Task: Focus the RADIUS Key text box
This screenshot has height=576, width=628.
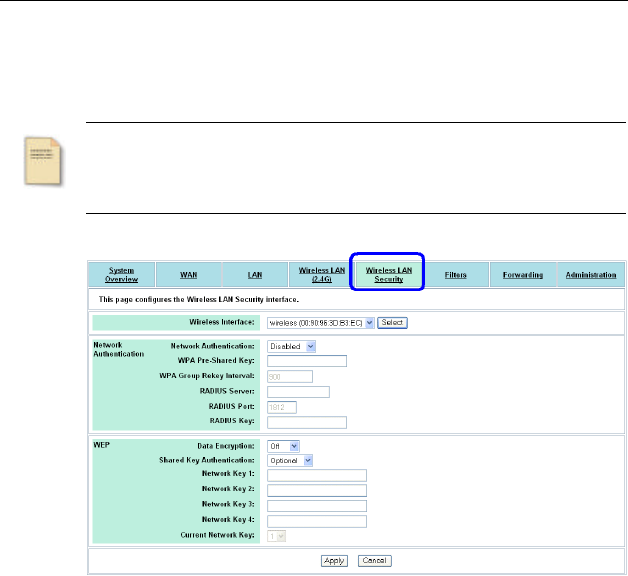Action: (306, 422)
